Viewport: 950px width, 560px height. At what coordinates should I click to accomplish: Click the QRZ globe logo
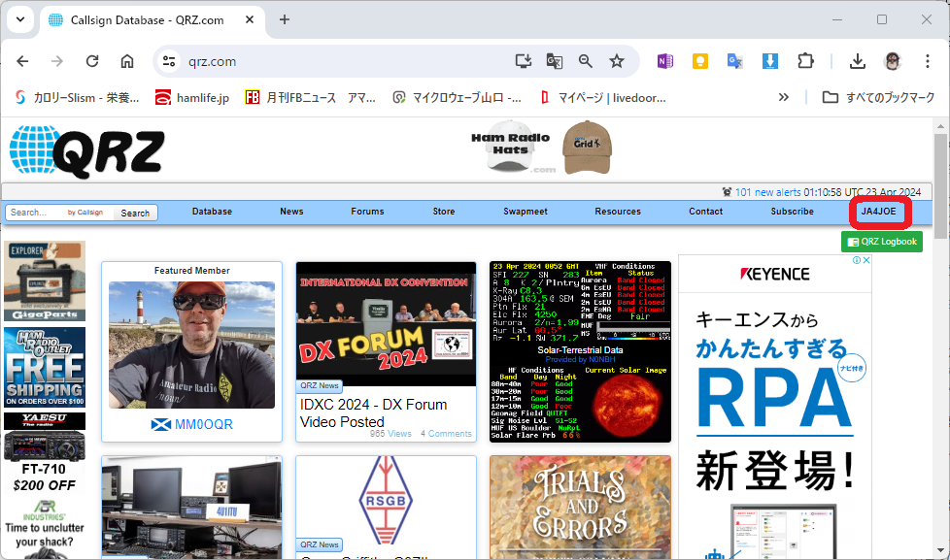87,151
